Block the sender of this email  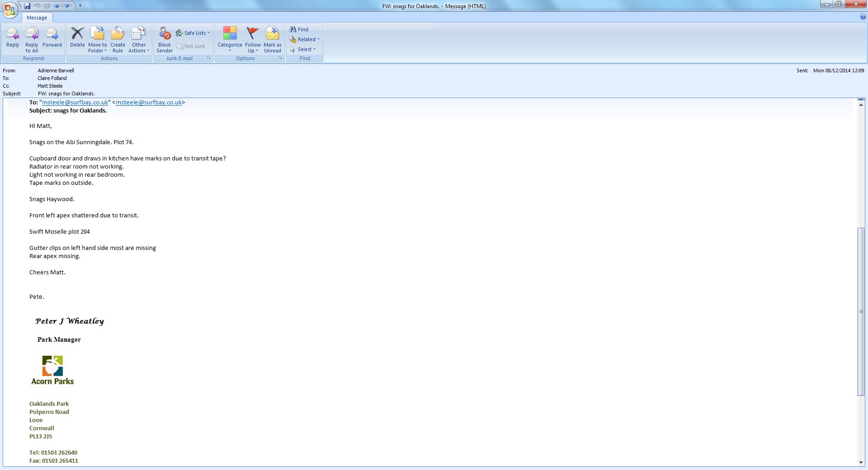coord(165,40)
